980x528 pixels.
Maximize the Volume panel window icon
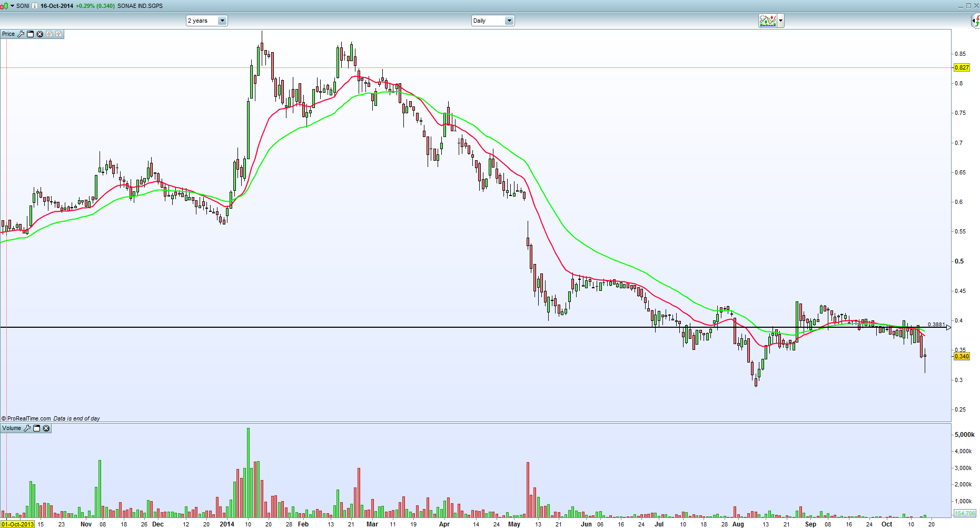click(37, 428)
